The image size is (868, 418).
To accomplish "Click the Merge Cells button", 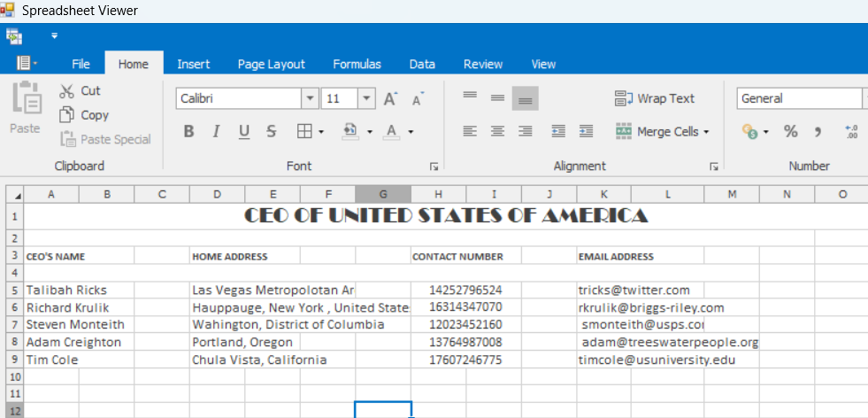I will click(657, 132).
